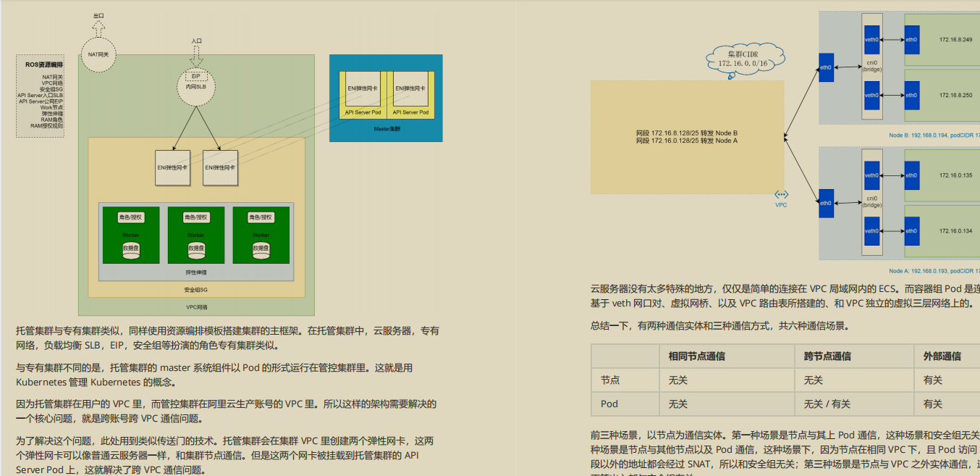Click the 弹性伸缩 label in the diagram
The image size is (980, 476).
tap(195, 274)
